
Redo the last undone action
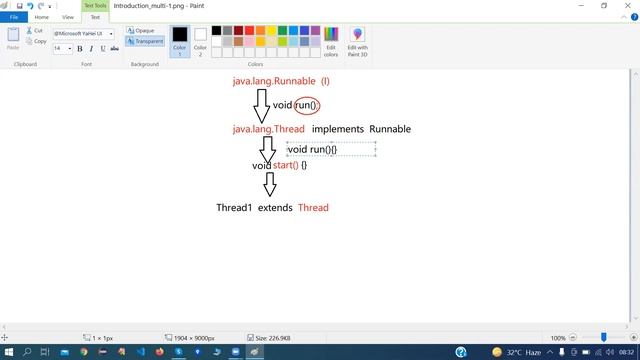click(40, 6)
